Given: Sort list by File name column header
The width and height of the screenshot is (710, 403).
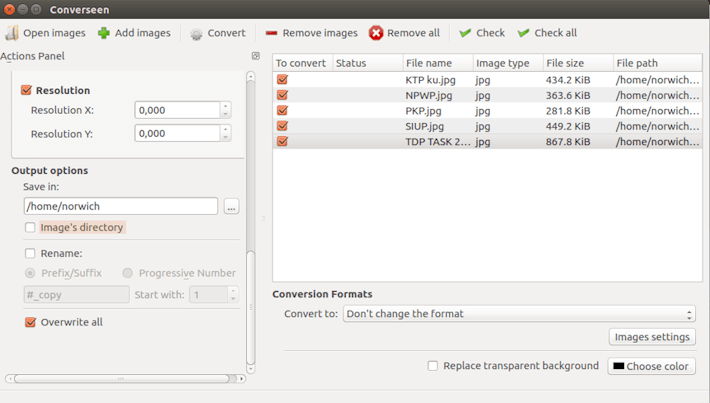Looking at the screenshot, I should 436,63.
